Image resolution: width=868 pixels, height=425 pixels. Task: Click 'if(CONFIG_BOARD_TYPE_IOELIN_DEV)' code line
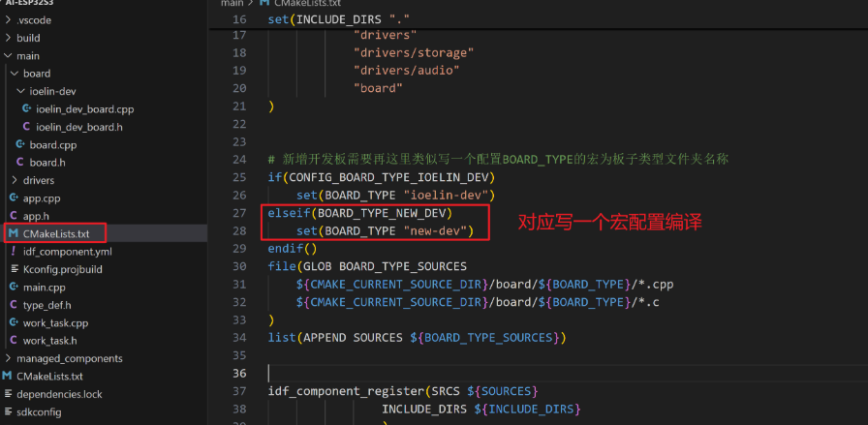(382, 177)
